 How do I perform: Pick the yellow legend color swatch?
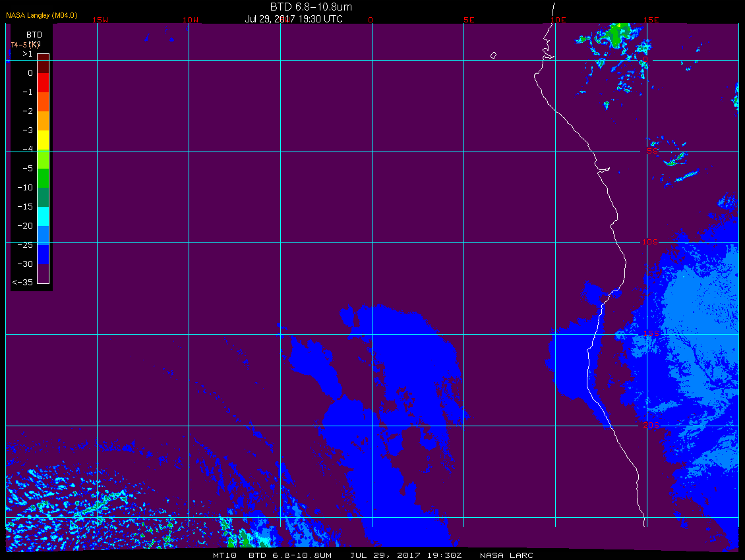(x=44, y=140)
